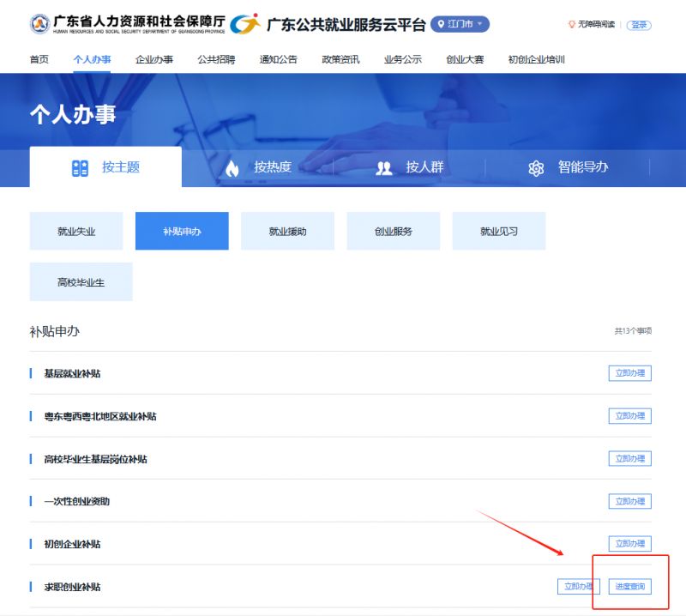This screenshot has height=616, width=686.
Task: Click the lightbulb accessibility reading icon
Action: tap(572, 25)
